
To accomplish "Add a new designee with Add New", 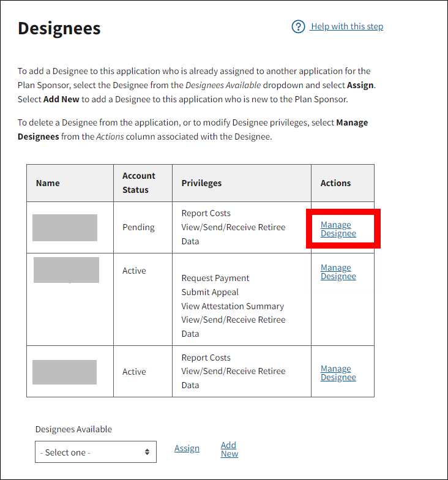I will coord(229,449).
